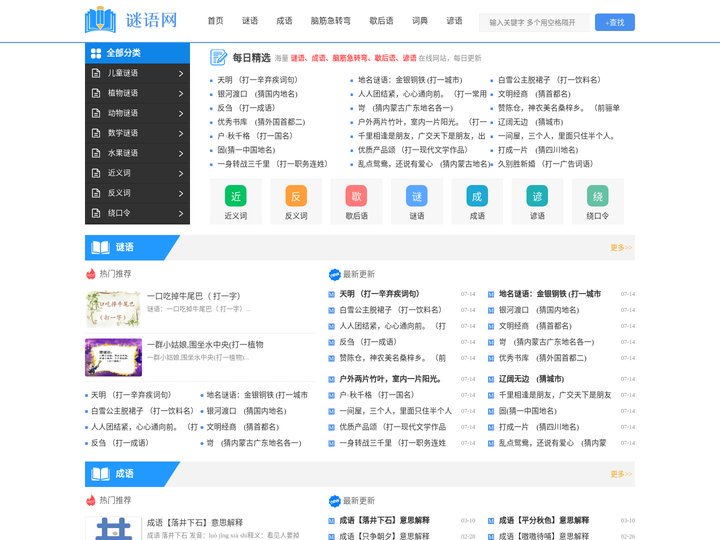
Task: Open 一身转战三千里 in 每日精选 list
Action: (x=272, y=164)
